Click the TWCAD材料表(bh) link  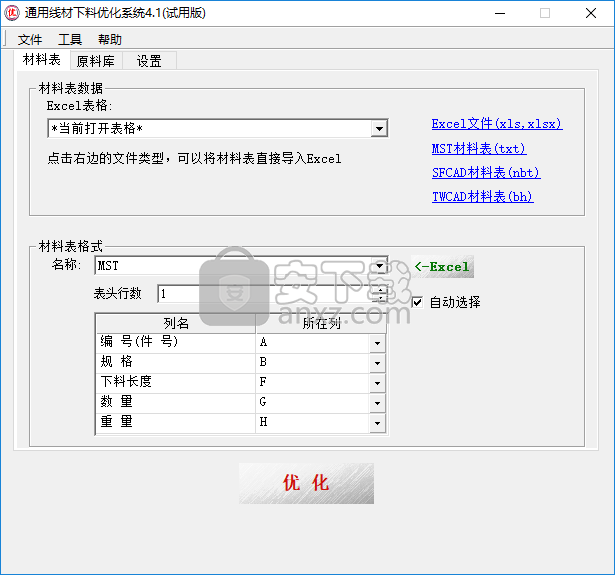click(482, 196)
